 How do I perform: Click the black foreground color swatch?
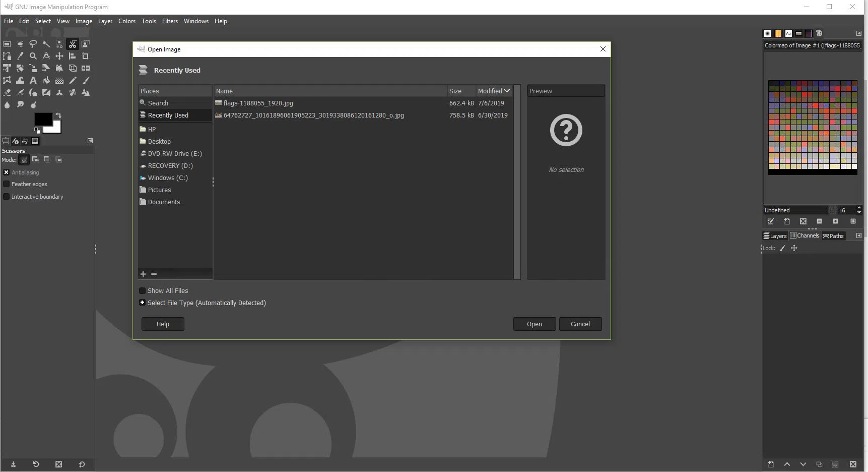(43, 119)
